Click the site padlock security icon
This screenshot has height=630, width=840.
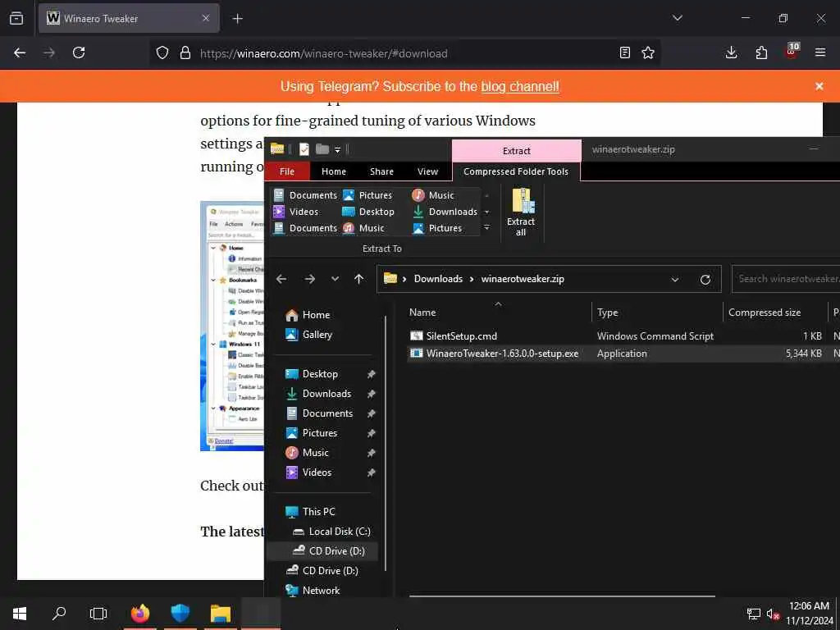185,52
